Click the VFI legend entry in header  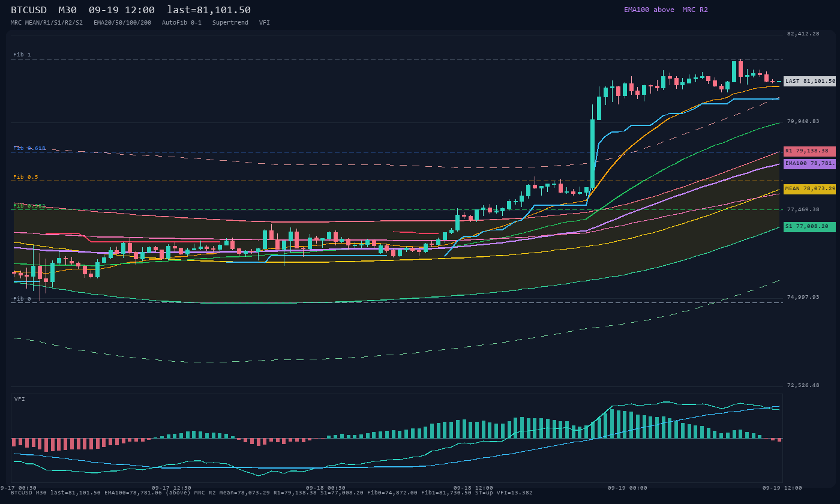click(x=265, y=23)
